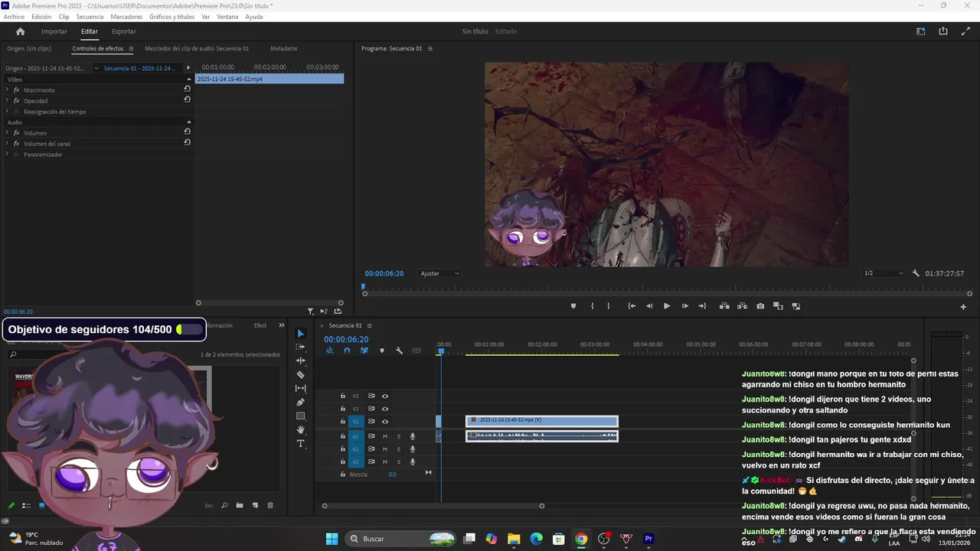Enable voice-over record on track A3
Image resolution: width=980 pixels, height=551 pixels.
pyautogui.click(x=413, y=462)
